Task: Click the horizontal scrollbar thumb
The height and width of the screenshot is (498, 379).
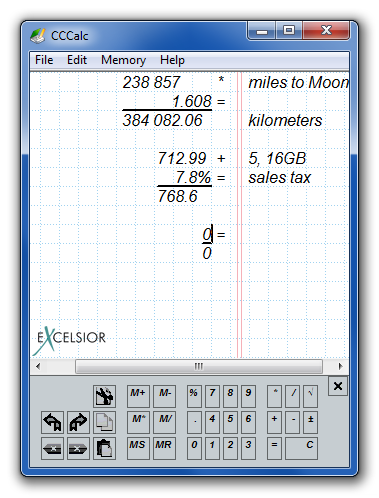Action: click(x=199, y=366)
